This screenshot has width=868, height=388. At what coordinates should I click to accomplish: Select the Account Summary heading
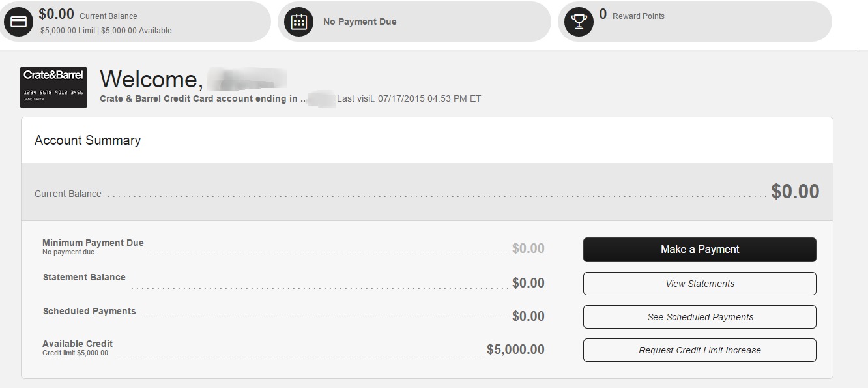87,140
